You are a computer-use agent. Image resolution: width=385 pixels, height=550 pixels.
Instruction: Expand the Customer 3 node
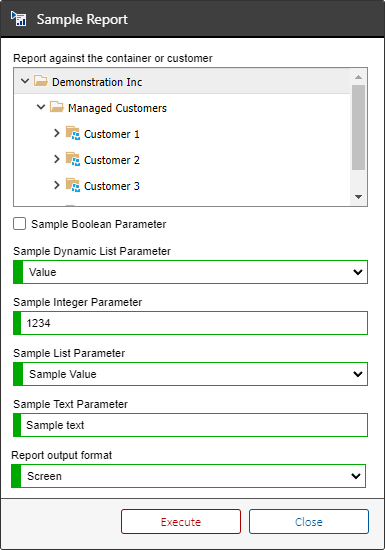(57, 185)
